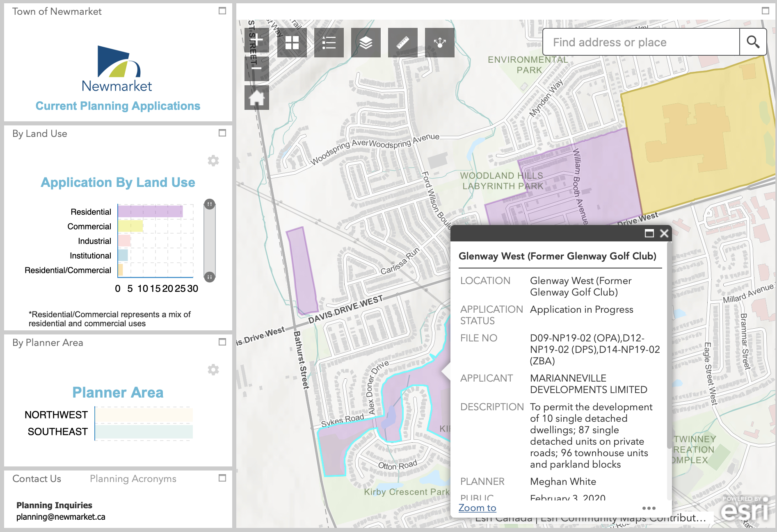Select the Industrial bar in chart
Screen dimensions: 777x532
(x=124, y=241)
